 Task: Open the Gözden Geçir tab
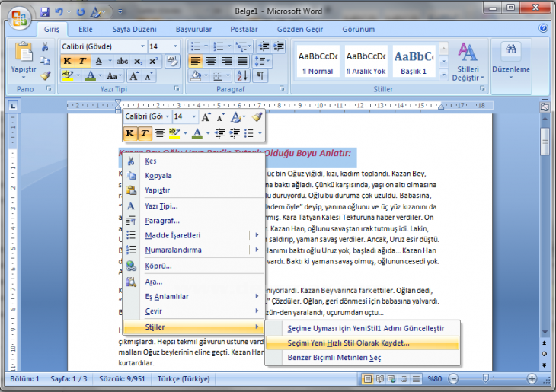pos(300,30)
